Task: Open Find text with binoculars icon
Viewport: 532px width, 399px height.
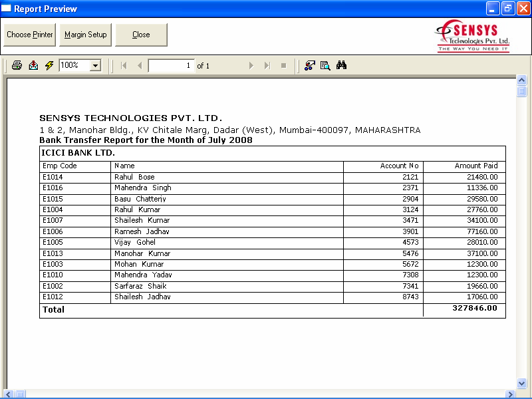Action: tap(341, 65)
